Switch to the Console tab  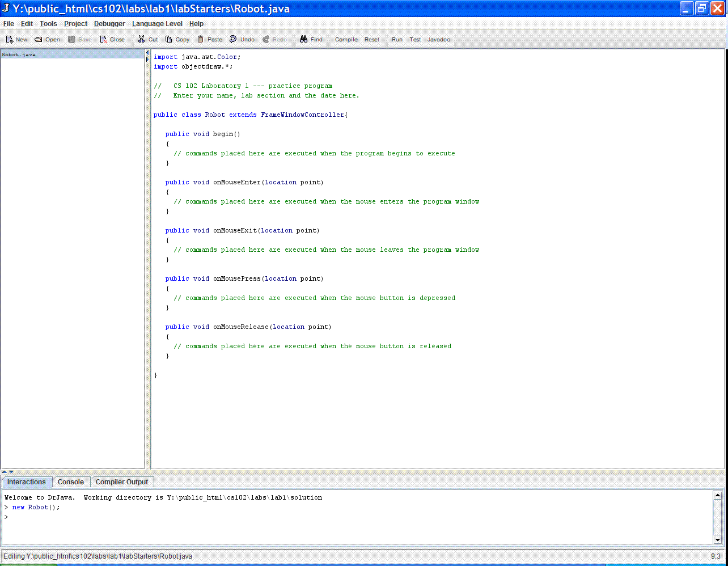pyautogui.click(x=71, y=482)
